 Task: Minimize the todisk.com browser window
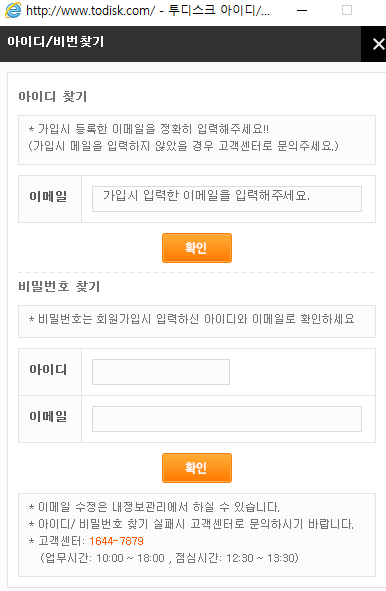302,11
